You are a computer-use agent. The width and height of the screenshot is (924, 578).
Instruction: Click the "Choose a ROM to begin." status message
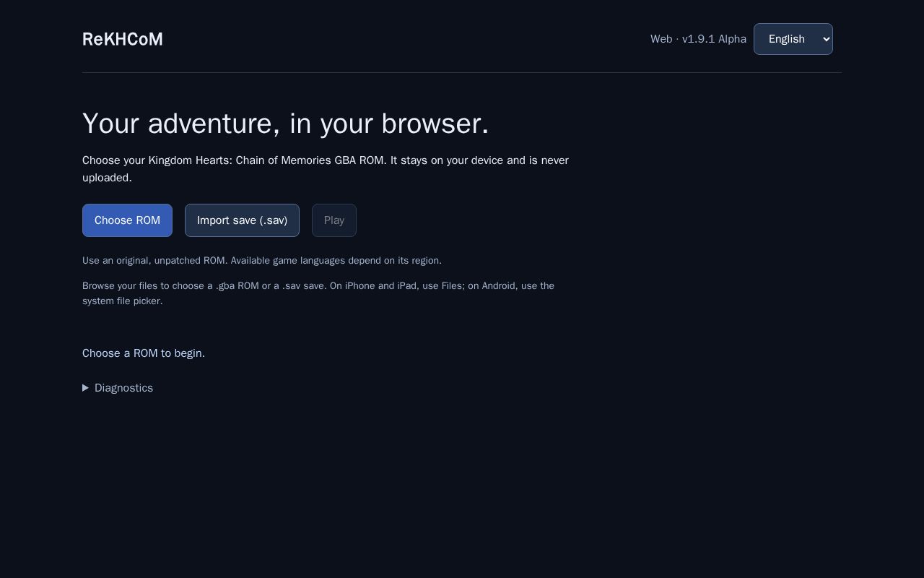point(144,353)
